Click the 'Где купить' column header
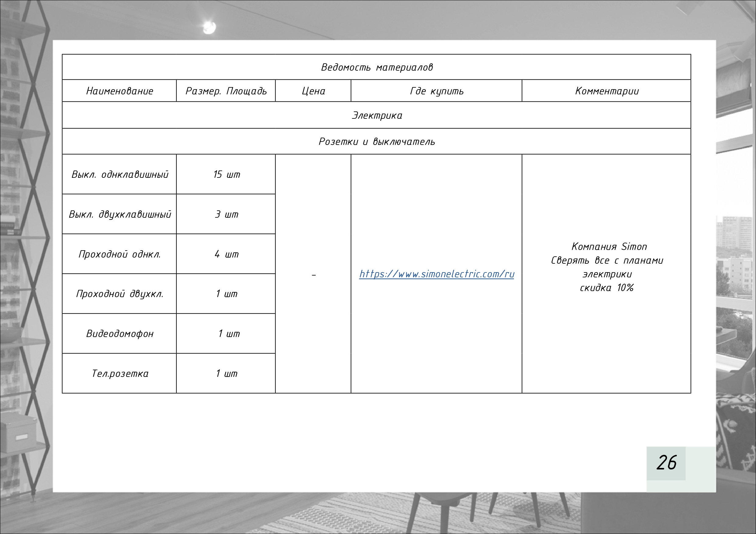The image size is (756, 534). [436, 91]
